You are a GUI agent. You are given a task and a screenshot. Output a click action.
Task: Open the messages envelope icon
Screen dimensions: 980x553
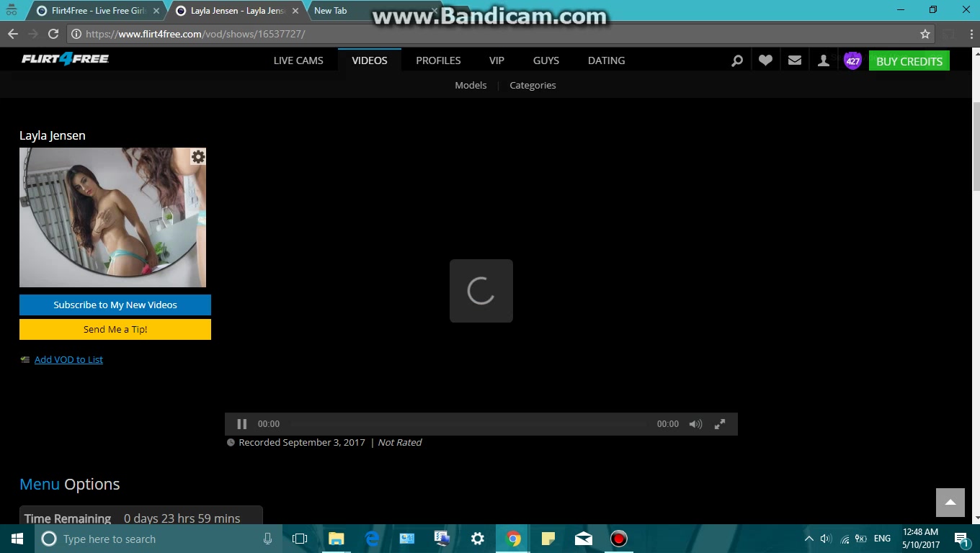click(794, 61)
